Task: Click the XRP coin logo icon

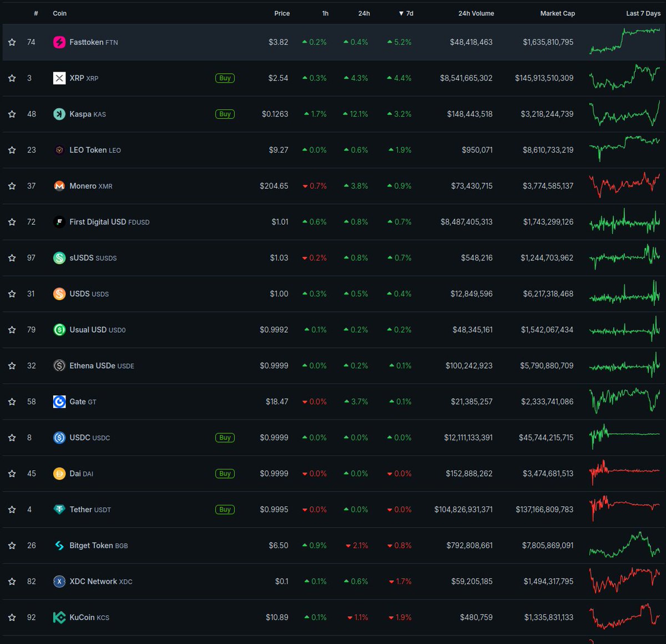Action: (x=59, y=78)
